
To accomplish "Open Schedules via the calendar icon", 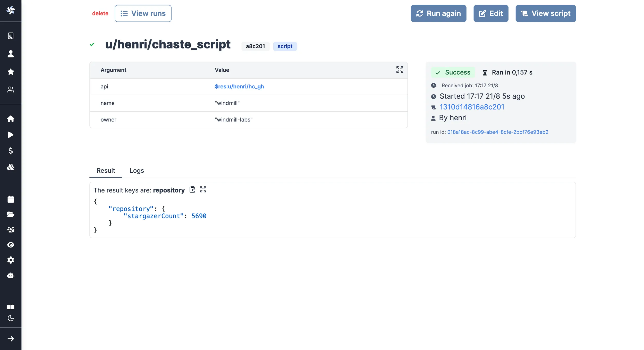I will [11, 199].
